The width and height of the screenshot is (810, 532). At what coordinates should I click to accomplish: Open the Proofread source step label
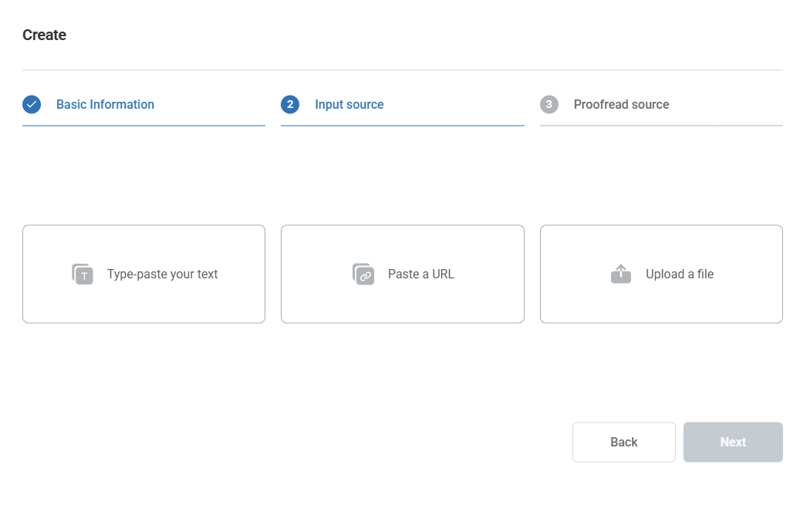tap(621, 104)
